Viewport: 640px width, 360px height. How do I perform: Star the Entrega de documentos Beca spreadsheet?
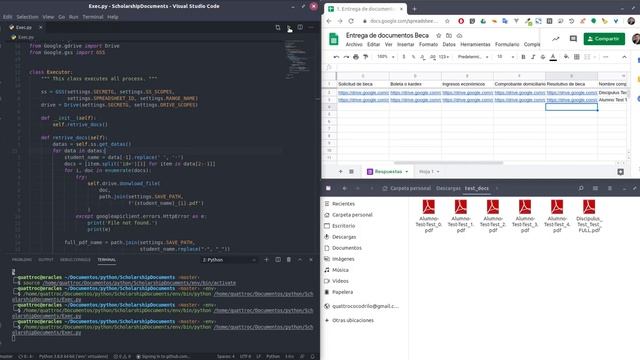tap(438, 36)
